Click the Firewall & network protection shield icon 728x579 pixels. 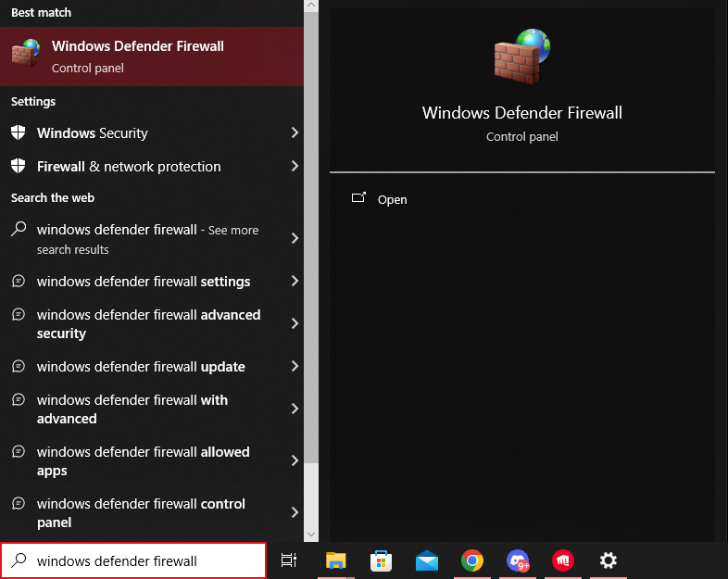(19, 166)
